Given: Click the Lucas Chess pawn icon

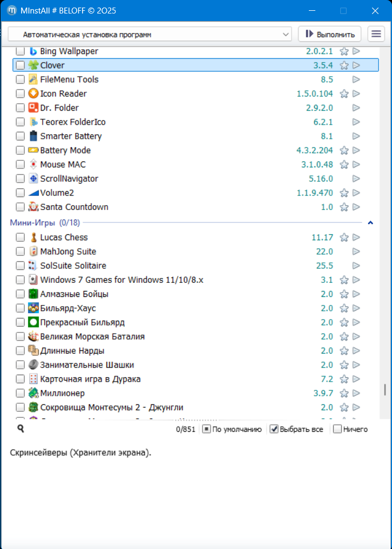Looking at the screenshot, I should 33,238.
